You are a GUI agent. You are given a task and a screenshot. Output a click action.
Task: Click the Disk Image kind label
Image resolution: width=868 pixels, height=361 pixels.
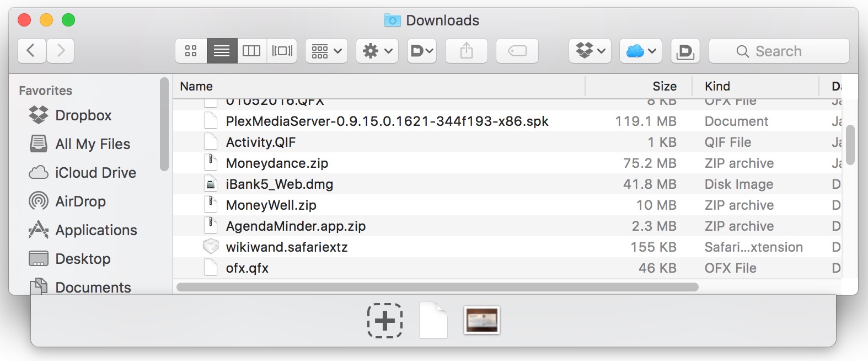point(739,184)
